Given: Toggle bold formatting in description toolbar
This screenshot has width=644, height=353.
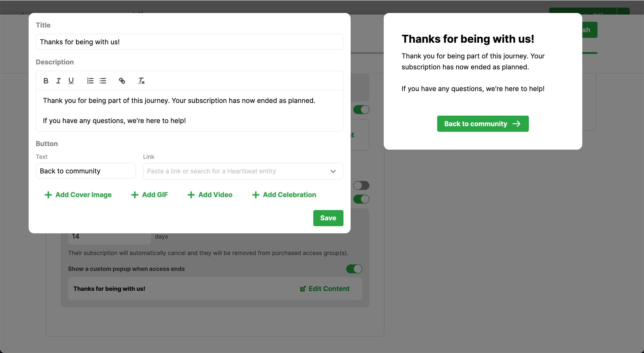Looking at the screenshot, I should pos(46,81).
